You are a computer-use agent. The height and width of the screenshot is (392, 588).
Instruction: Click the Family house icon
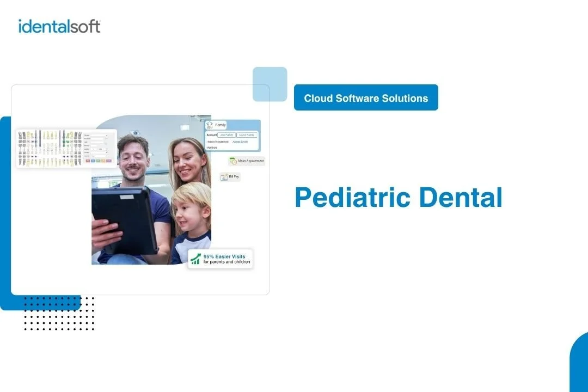pos(210,125)
